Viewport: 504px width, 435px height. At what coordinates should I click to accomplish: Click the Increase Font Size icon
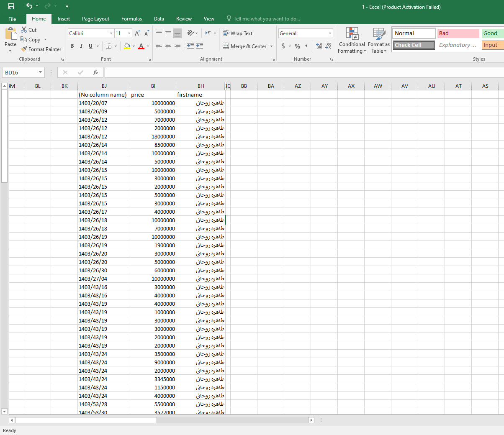tap(137, 33)
